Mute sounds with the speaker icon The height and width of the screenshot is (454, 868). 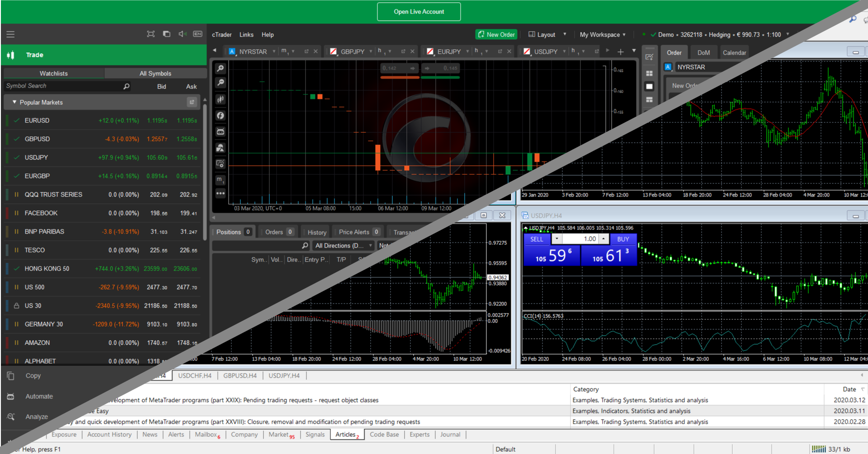point(182,34)
